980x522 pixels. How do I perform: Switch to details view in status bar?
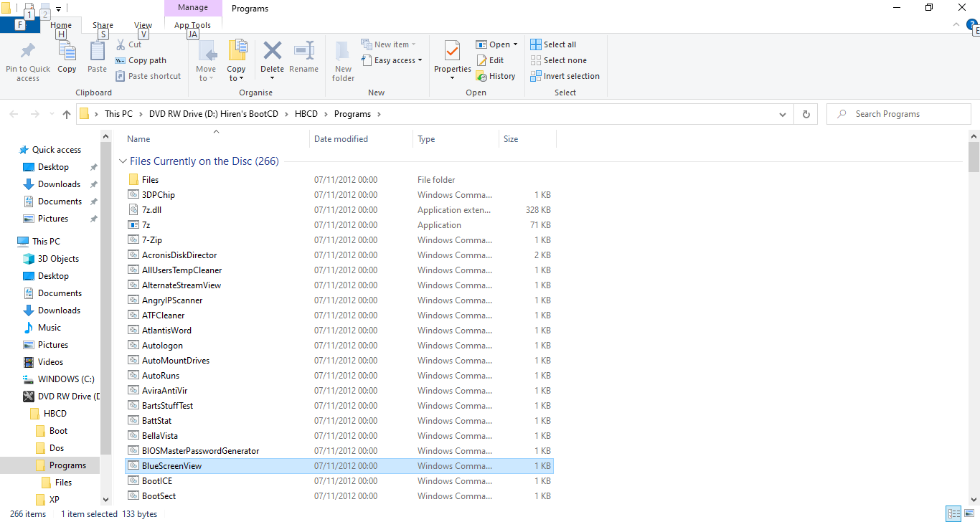pos(953,513)
